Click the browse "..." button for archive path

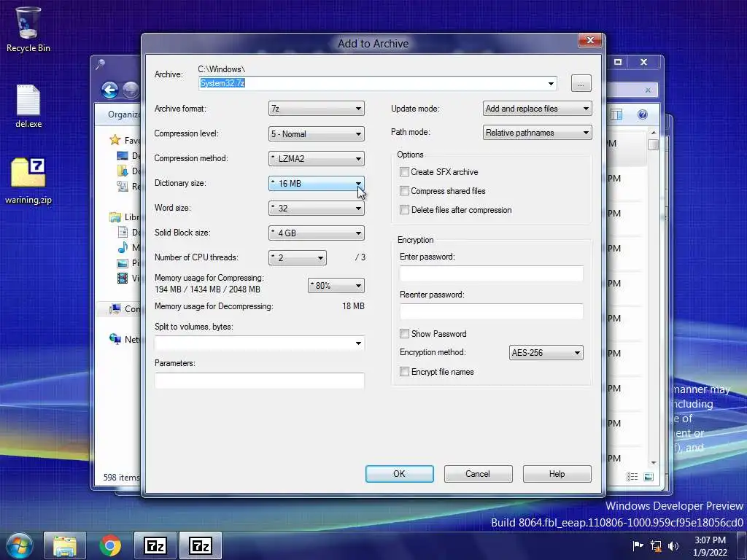[x=581, y=83]
